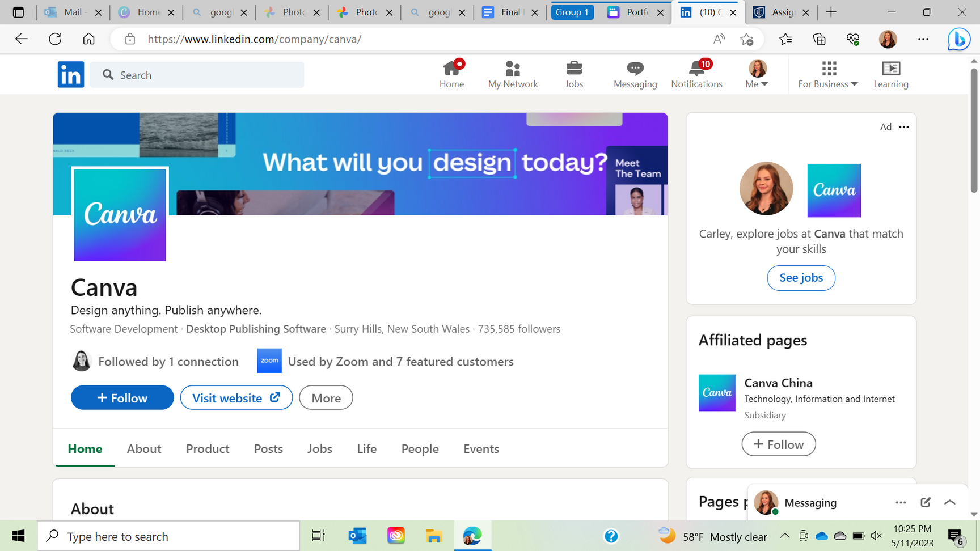Screen dimensions: 980x551
Task: Open the Favorites list icon
Action: [785, 39]
